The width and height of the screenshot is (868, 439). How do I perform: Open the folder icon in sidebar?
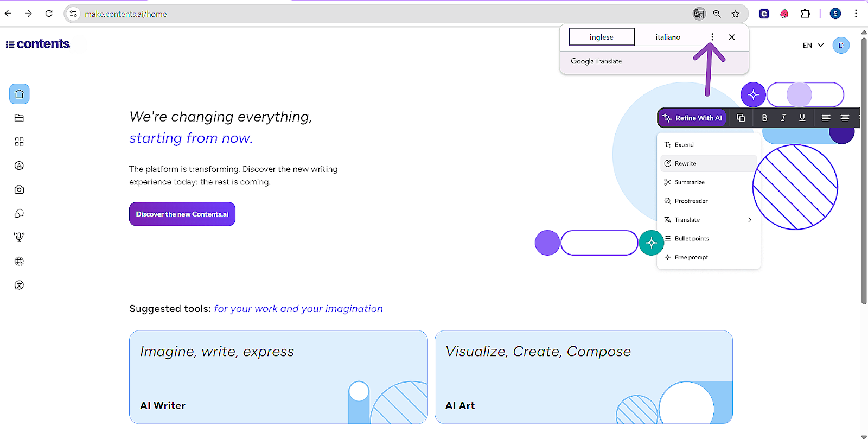tap(19, 118)
